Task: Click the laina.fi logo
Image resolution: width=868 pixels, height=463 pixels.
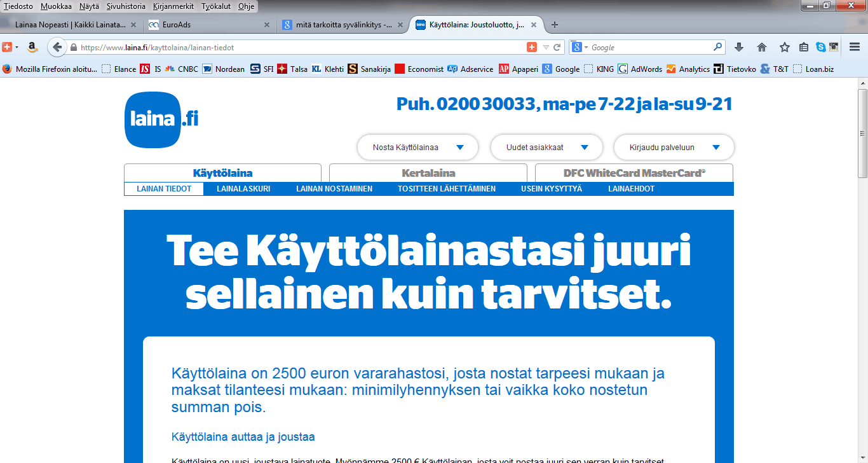Action: (161, 120)
